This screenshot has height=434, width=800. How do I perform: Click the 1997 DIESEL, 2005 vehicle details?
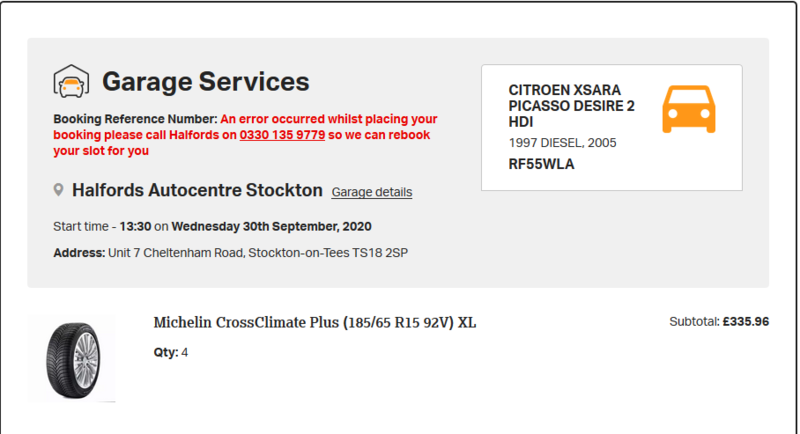[563, 143]
